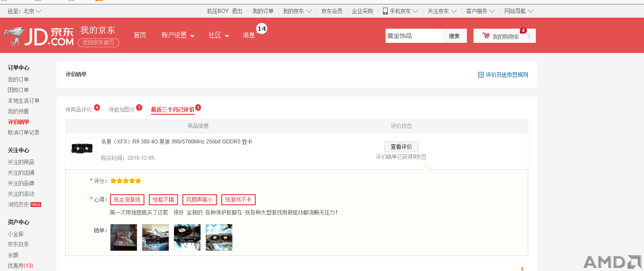
Task: Expand the 网站导航 dropdown
Action: (x=519, y=11)
